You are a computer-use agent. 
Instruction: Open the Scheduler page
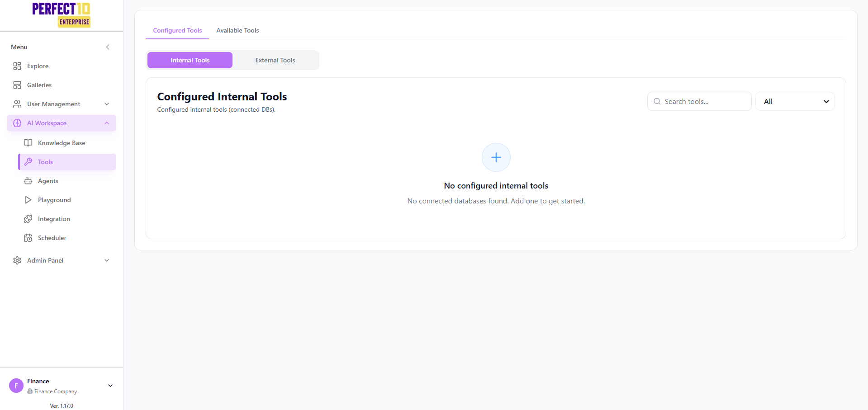point(67,238)
